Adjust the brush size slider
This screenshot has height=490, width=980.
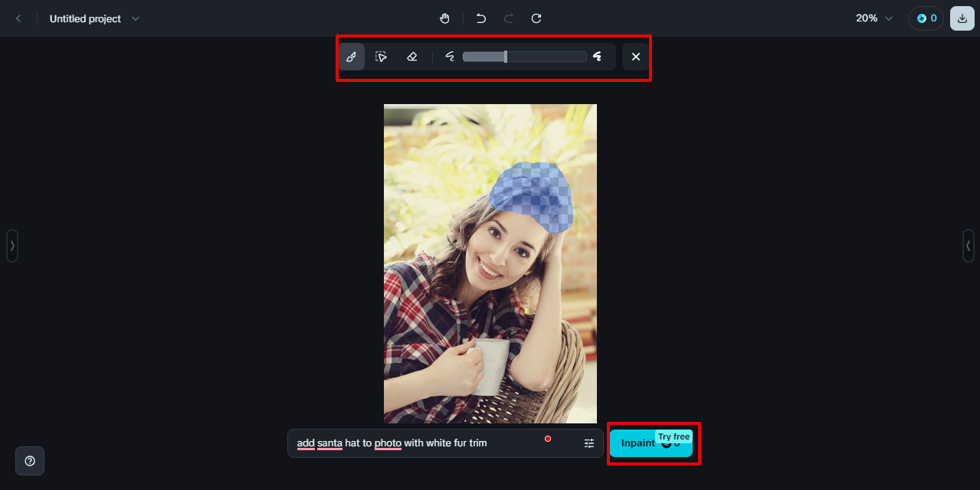524,57
